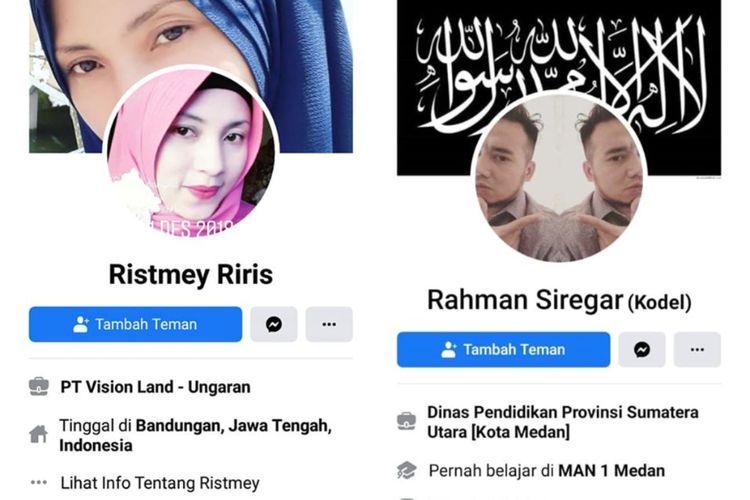Click briefcase icon beside Dinas Pendidikan
Viewport: 750px width, 500px height.
(x=407, y=422)
